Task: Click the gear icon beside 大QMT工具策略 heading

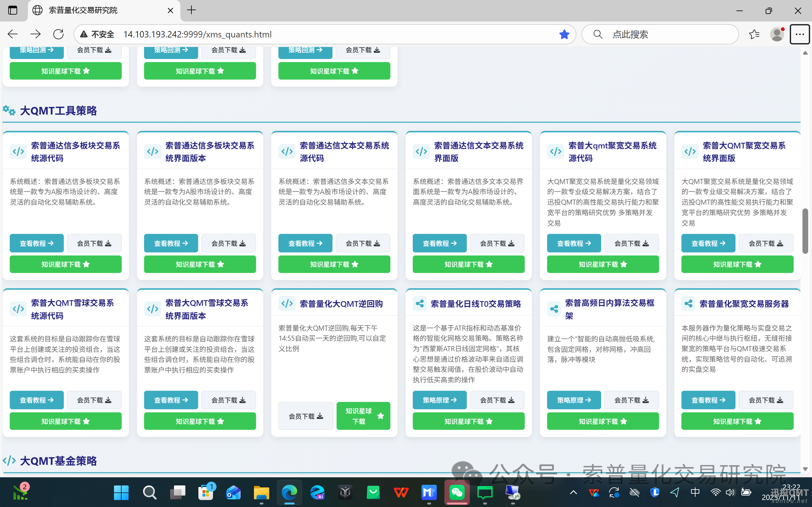Action: click(x=9, y=111)
